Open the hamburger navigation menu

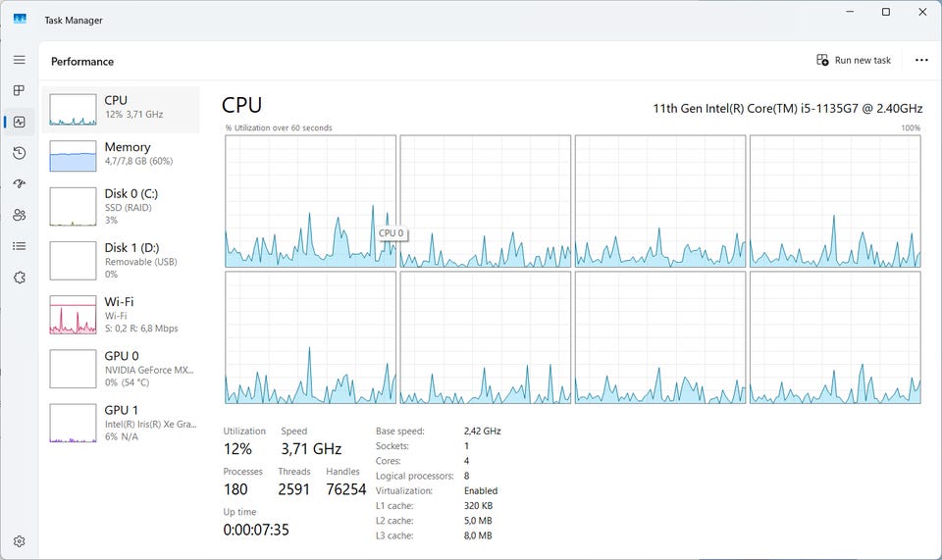point(20,60)
